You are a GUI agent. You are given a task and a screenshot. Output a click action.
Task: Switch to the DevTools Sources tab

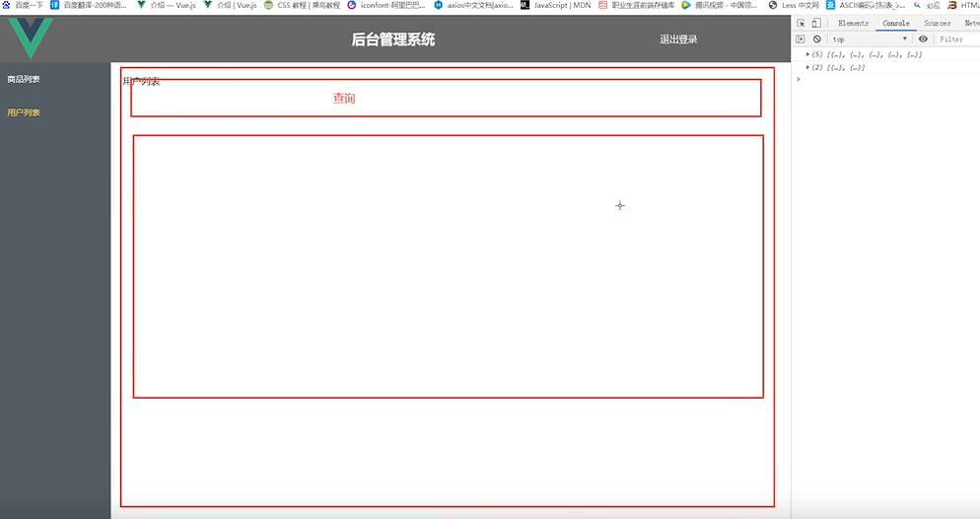pos(937,23)
